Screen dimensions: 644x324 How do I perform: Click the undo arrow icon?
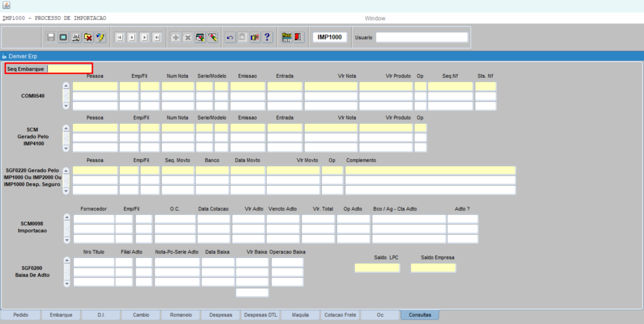230,37
